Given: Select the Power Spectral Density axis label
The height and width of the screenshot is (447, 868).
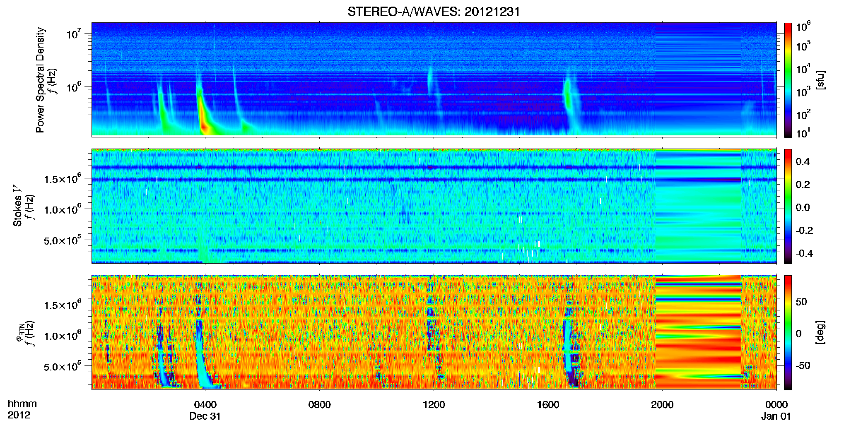Looking at the screenshot, I should coord(40,80).
